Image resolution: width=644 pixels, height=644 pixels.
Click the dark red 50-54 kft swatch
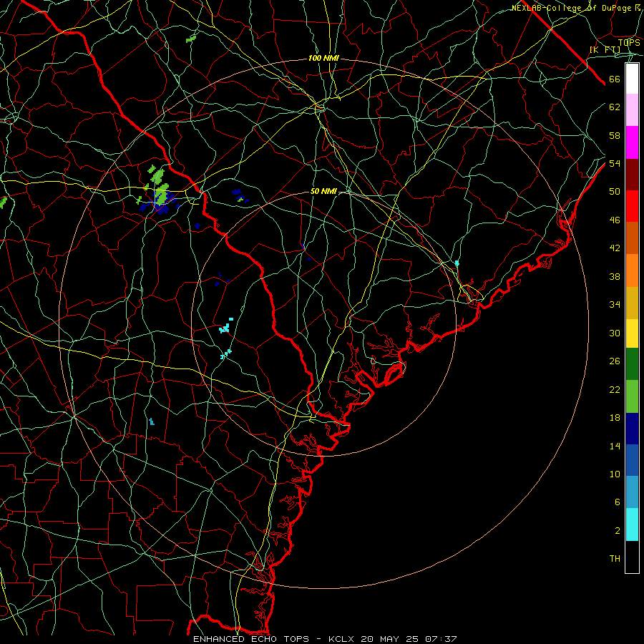pos(632,175)
